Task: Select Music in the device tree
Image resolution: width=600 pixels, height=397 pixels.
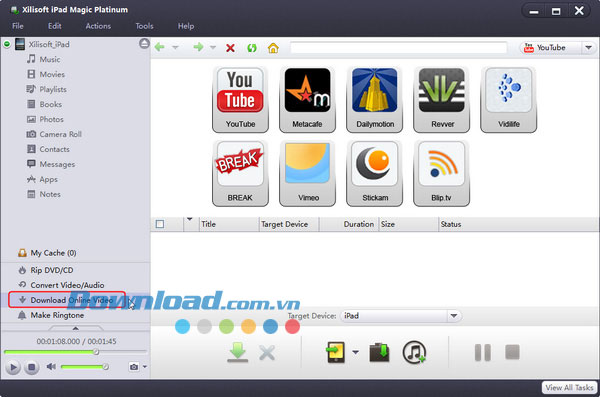Action: 44,59
